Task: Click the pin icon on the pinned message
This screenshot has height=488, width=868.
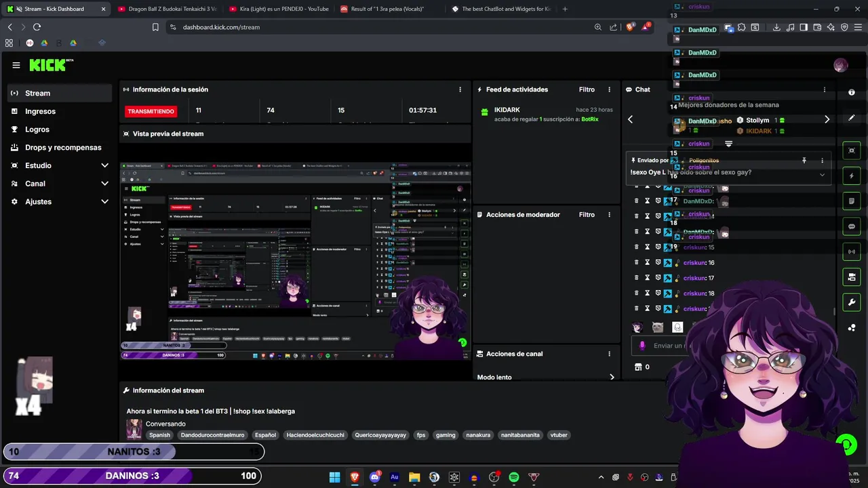Action: click(804, 161)
